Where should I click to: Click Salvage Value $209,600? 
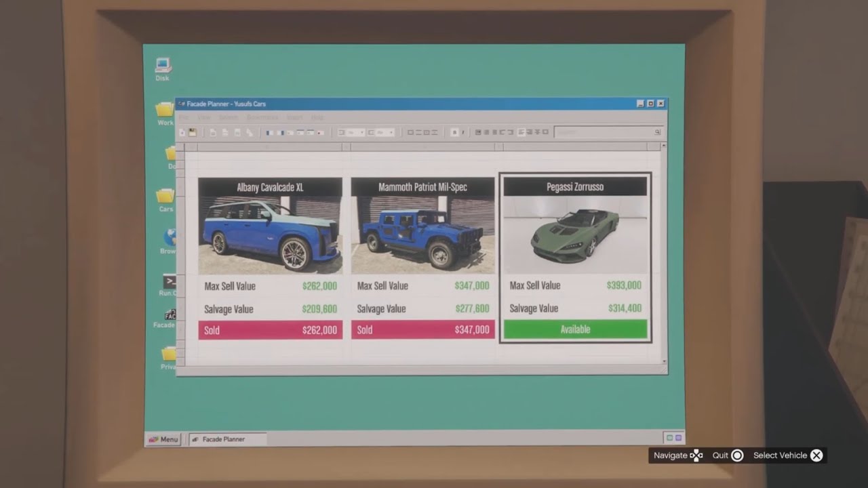click(270, 309)
